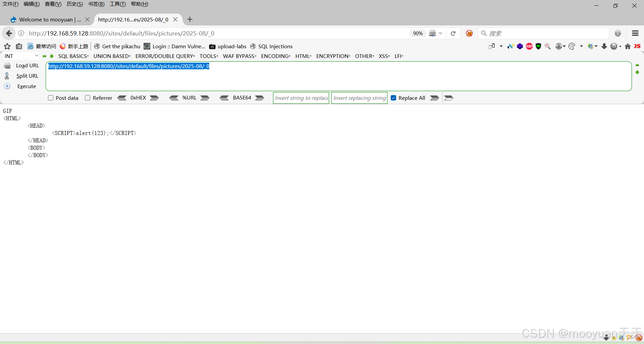Focus the Insert string to replace field
Image resolution: width=644 pixels, height=344 pixels.
tap(301, 98)
